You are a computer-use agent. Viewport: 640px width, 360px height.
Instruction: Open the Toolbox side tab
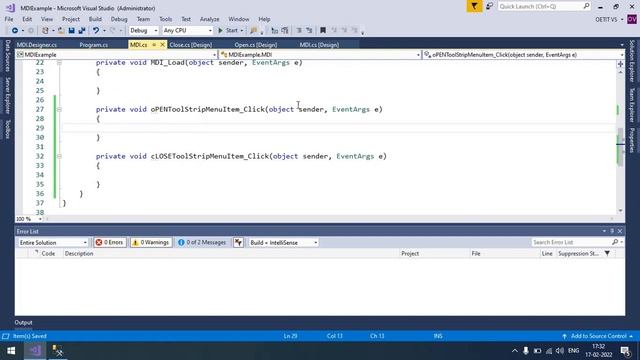point(7,129)
